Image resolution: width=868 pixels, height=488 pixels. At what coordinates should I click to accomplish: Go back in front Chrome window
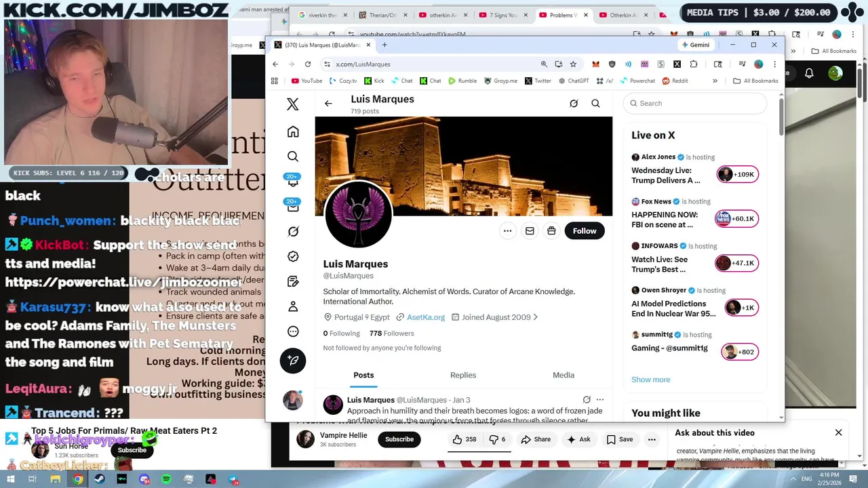pyautogui.click(x=275, y=64)
